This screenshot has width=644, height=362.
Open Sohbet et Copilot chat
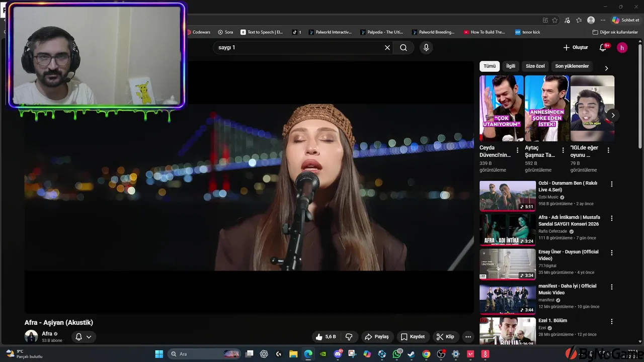point(625,20)
